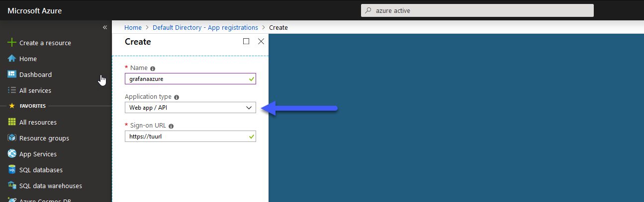Click the Create blade heading
644x202 pixels.
coord(138,42)
